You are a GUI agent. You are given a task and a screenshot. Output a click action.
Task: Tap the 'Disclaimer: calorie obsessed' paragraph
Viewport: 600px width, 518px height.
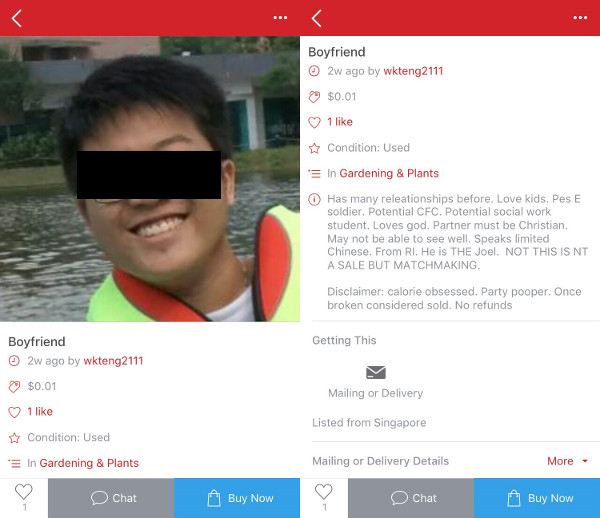pos(454,298)
